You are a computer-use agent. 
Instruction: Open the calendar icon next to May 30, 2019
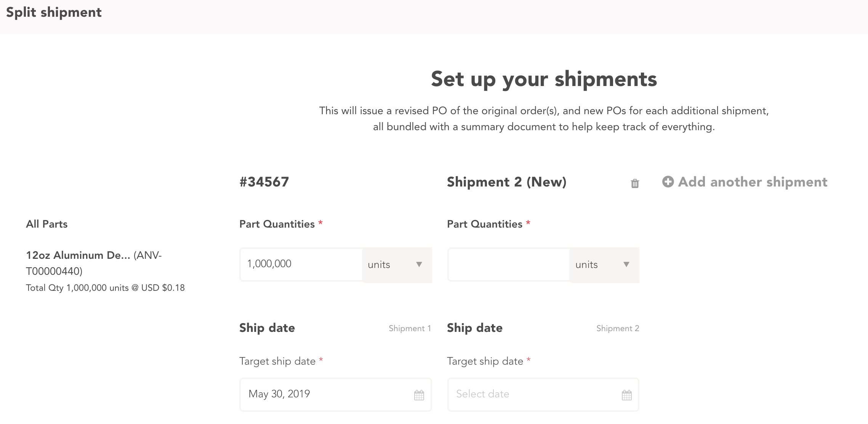coord(419,395)
